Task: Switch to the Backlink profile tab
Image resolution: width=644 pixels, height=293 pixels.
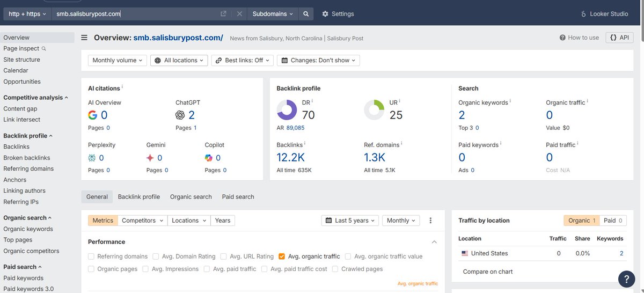Action: [x=139, y=197]
